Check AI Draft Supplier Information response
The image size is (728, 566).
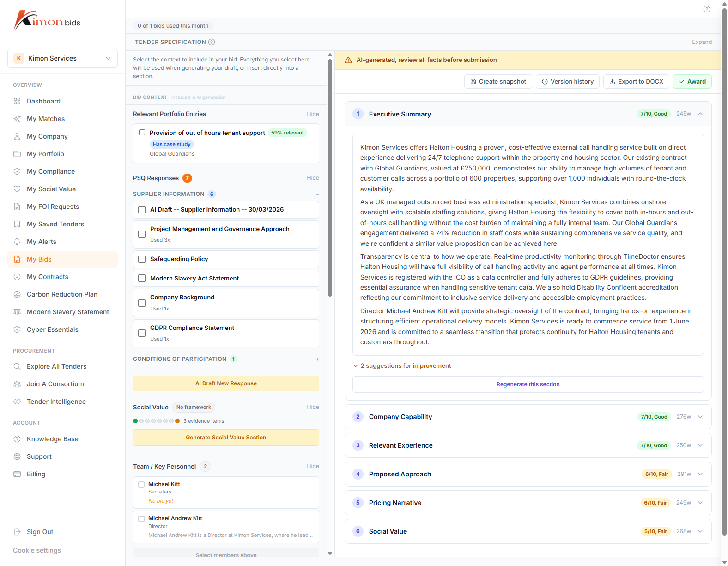click(142, 210)
